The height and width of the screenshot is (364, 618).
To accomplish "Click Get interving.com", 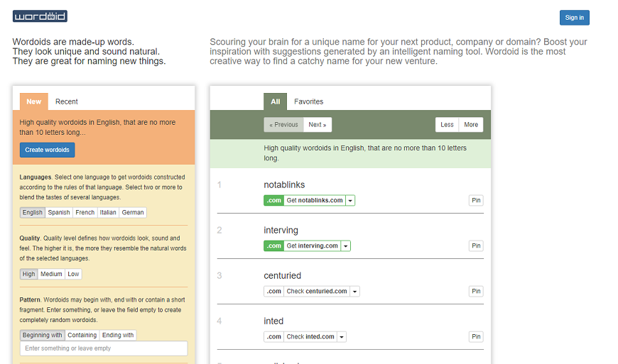I will point(312,246).
